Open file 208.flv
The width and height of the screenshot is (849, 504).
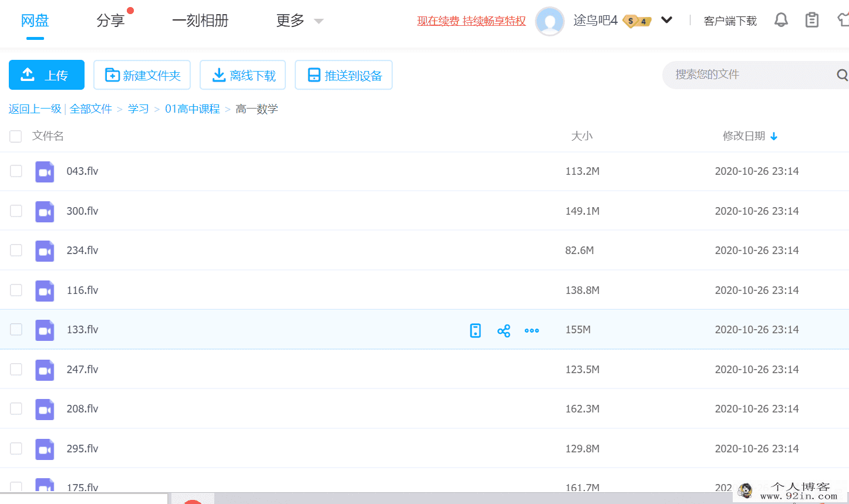click(x=82, y=408)
